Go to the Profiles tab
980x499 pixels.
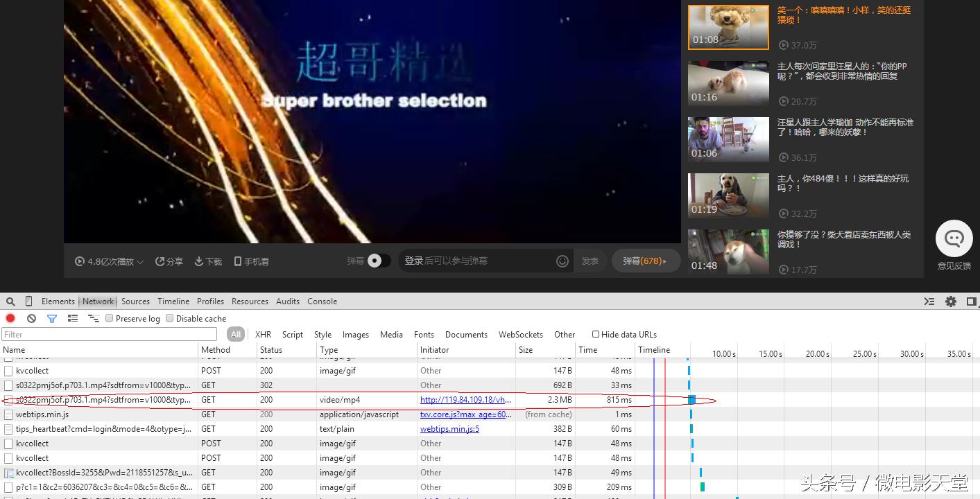pyautogui.click(x=210, y=301)
